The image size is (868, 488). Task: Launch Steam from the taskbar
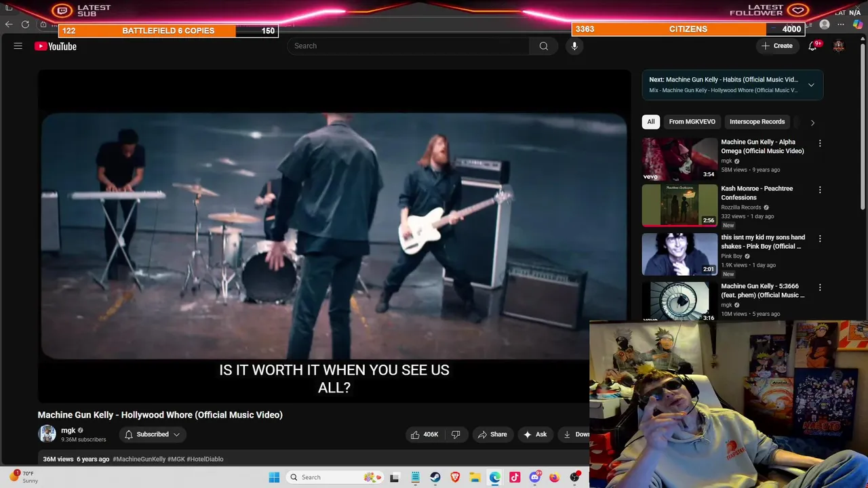click(435, 477)
